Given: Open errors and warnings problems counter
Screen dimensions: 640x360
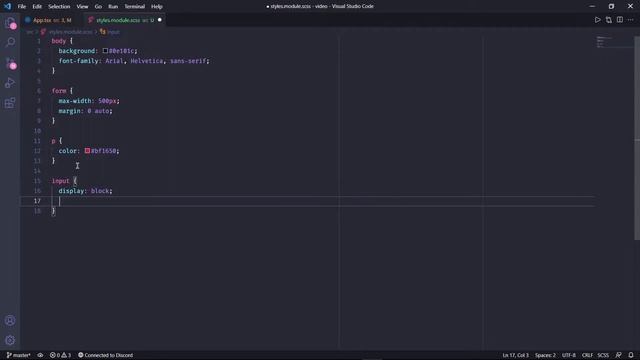Looking at the screenshot, I should pos(60,355).
